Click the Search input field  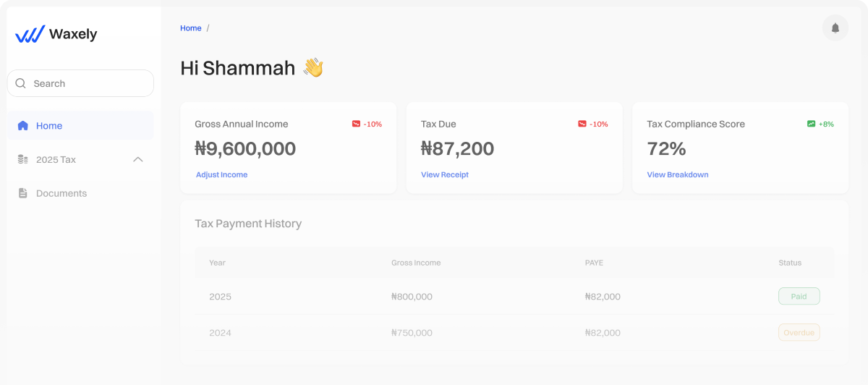(x=87, y=83)
